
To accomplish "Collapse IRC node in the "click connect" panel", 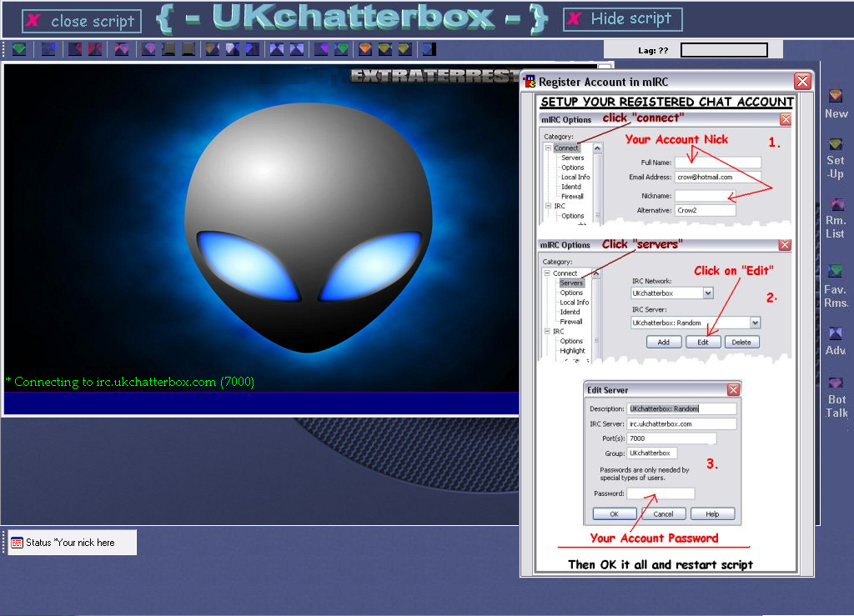I will click(549, 206).
